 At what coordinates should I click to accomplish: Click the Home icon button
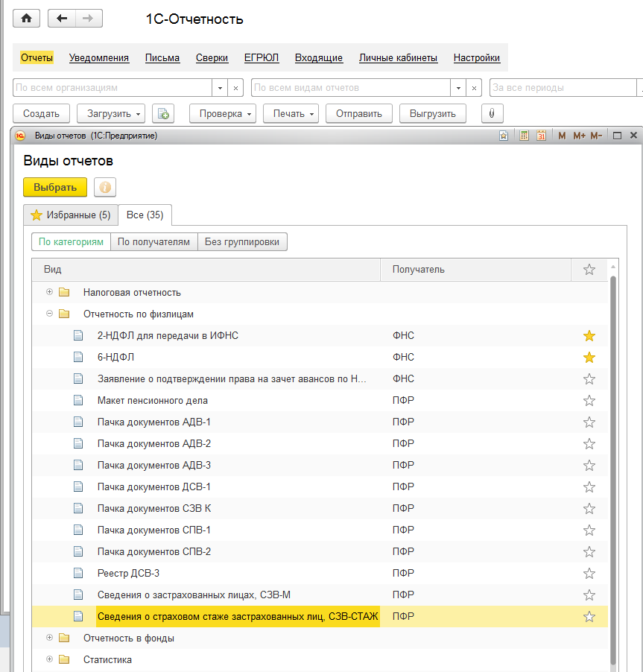click(26, 19)
